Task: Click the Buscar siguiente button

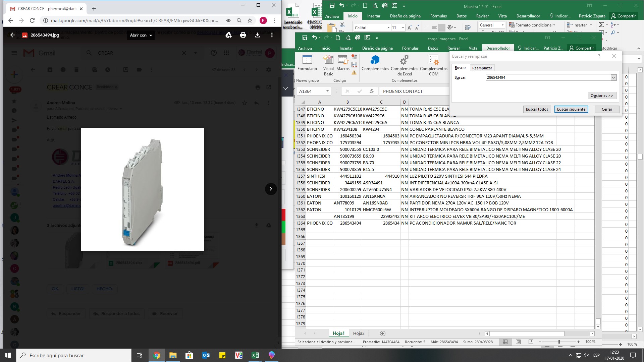Action: [571, 109]
